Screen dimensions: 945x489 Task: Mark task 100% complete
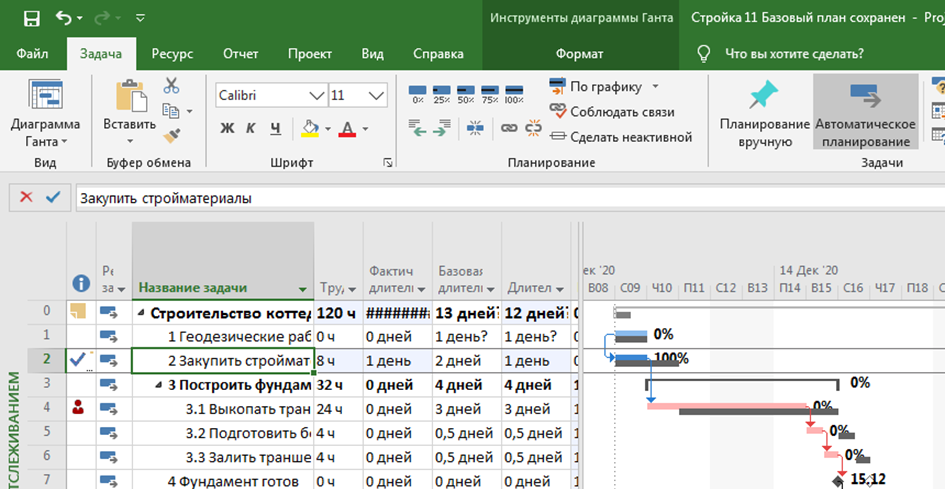click(514, 95)
